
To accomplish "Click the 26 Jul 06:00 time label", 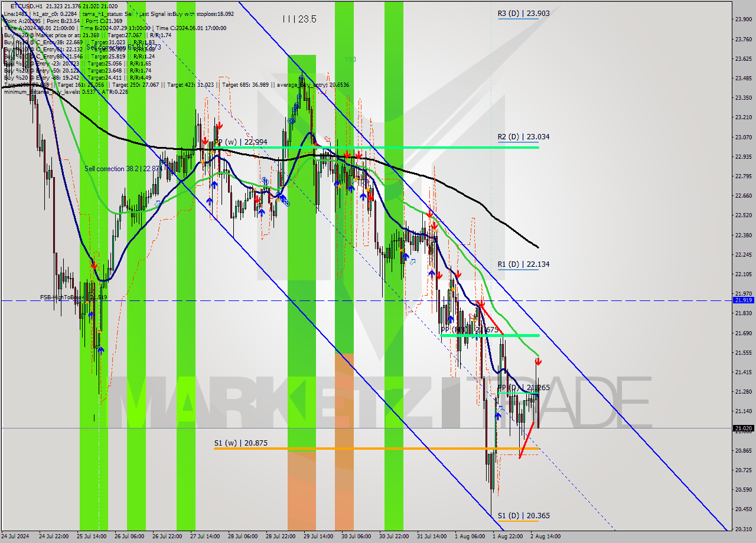I will point(129,537).
